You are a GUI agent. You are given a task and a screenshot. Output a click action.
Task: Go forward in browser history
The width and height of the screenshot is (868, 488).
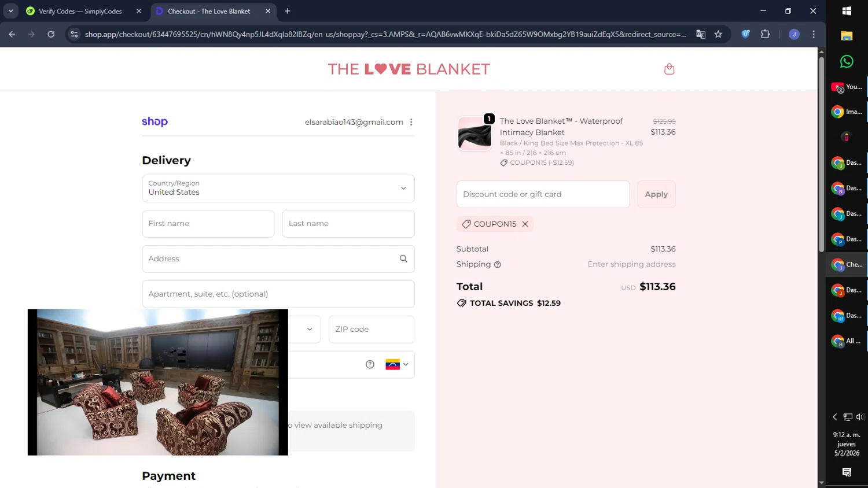coord(31,34)
